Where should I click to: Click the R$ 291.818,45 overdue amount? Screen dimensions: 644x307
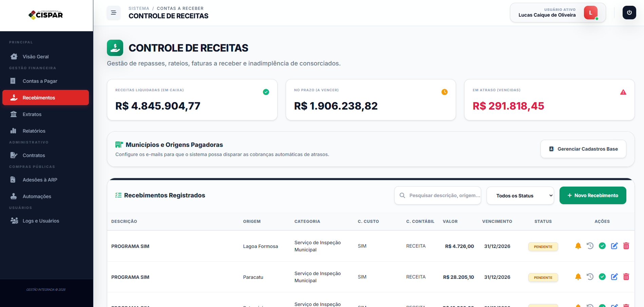coord(508,106)
